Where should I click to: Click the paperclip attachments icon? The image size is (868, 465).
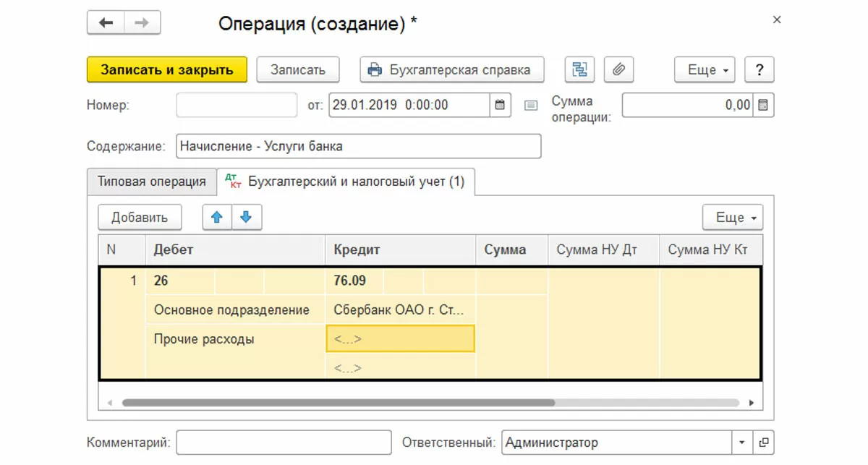tap(618, 70)
